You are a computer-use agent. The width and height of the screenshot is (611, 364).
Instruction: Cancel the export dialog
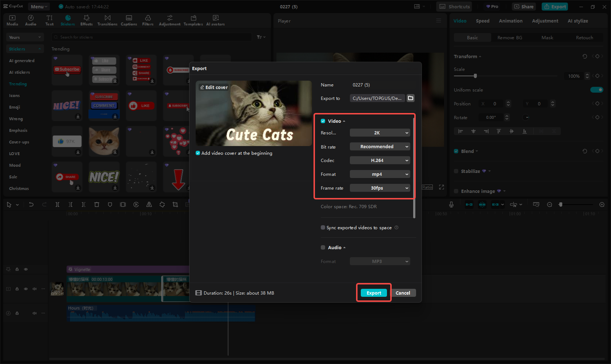tap(403, 292)
